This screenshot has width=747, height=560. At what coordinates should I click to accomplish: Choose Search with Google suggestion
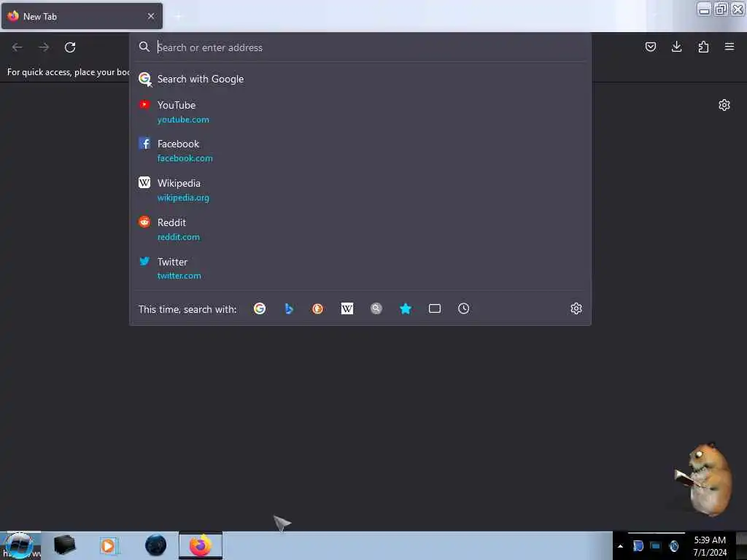pos(360,79)
